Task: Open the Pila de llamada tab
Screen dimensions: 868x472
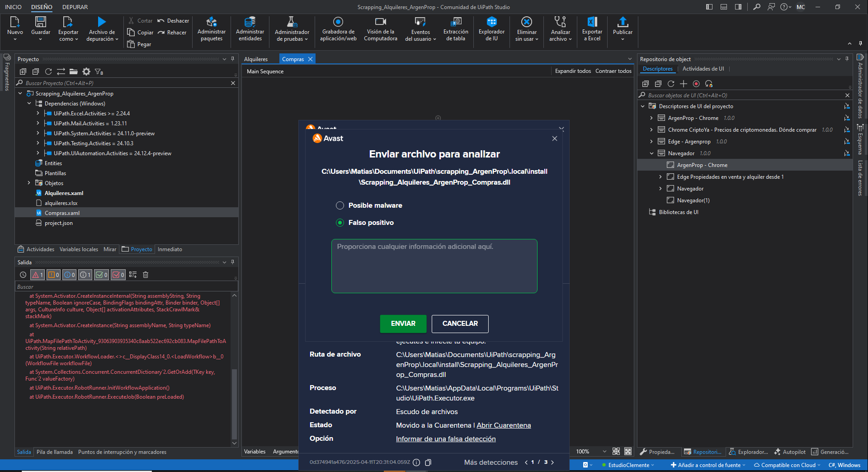Action: pyautogui.click(x=55, y=452)
